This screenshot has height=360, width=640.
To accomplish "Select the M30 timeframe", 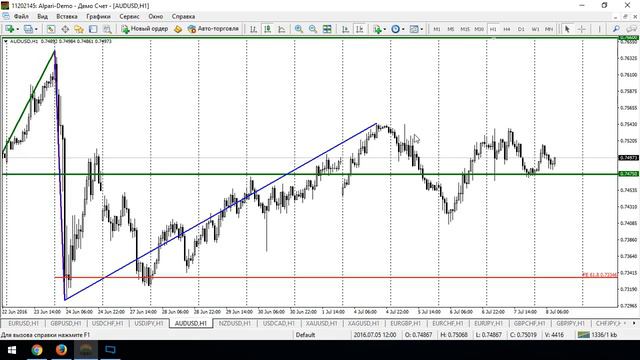I will coord(479,29).
